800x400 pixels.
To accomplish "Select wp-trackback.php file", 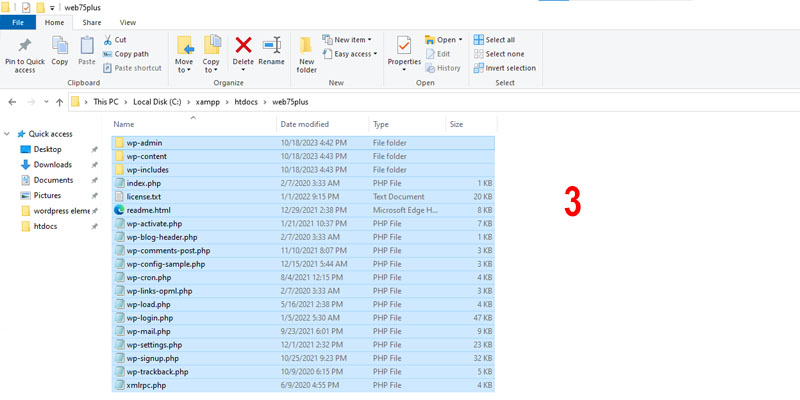I will [304, 372].
